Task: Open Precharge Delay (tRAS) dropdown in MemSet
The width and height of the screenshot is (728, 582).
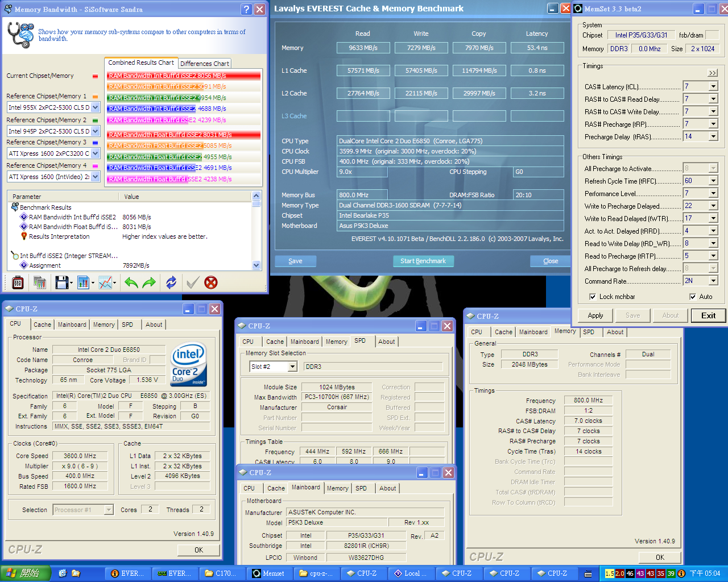Action: tap(713, 136)
